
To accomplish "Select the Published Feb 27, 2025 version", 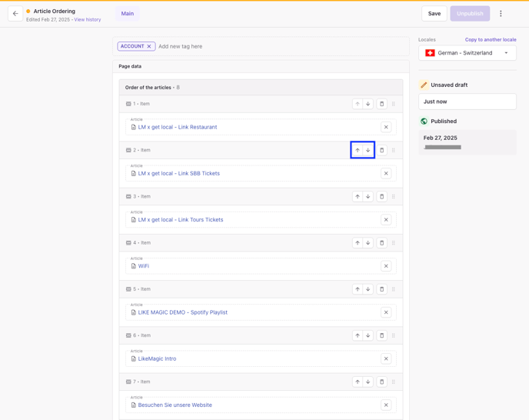I will click(x=467, y=142).
